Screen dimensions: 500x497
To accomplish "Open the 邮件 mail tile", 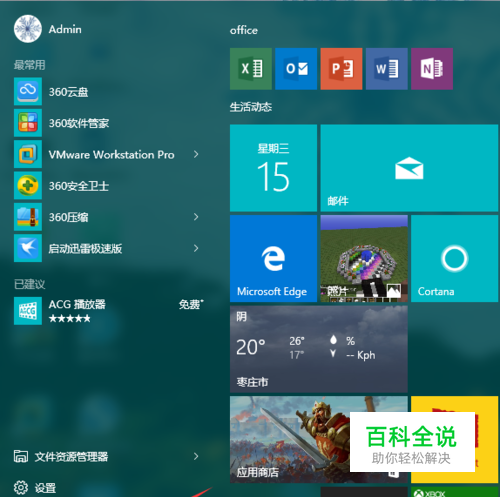I will (409, 168).
